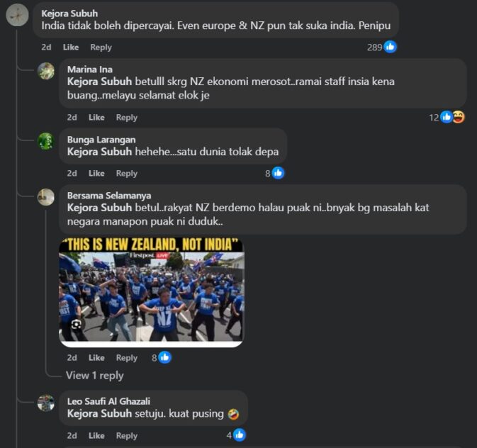
Task: Reply to Marina Ina's comment
Action: 127,118
